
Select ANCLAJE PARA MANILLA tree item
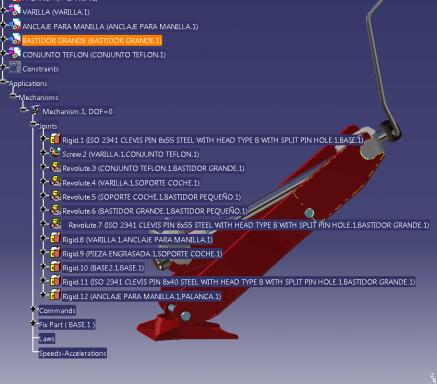coord(110,26)
